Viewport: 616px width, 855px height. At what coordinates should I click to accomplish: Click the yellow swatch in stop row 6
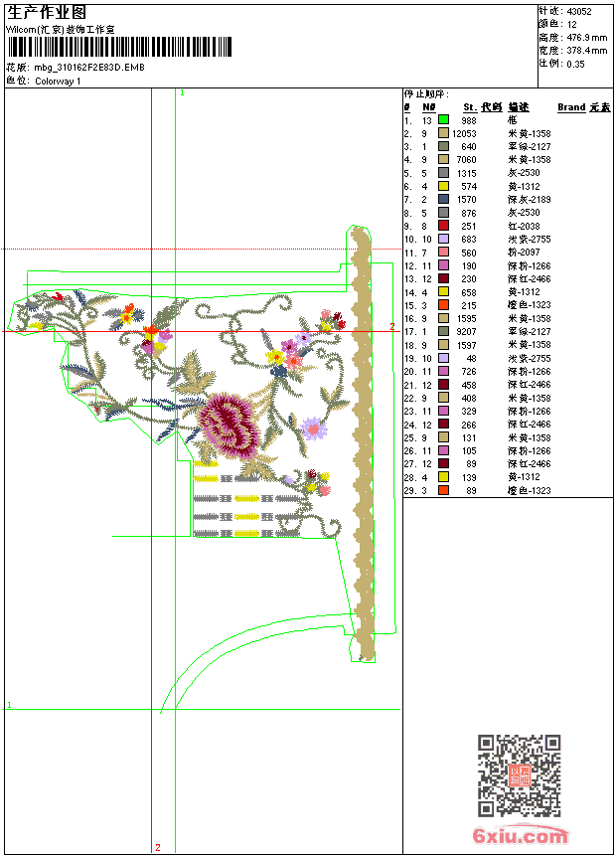click(x=444, y=186)
